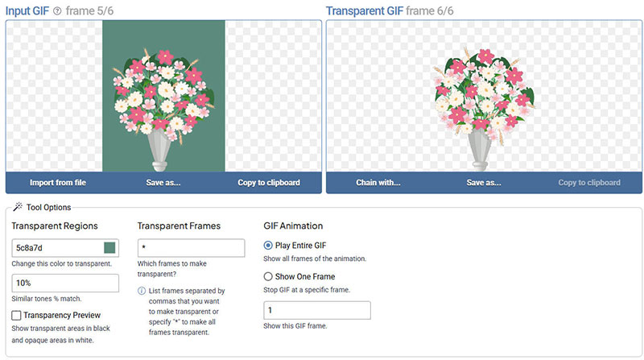Focus the 10% similar tones field
This screenshot has height=360, width=644.
65,283
